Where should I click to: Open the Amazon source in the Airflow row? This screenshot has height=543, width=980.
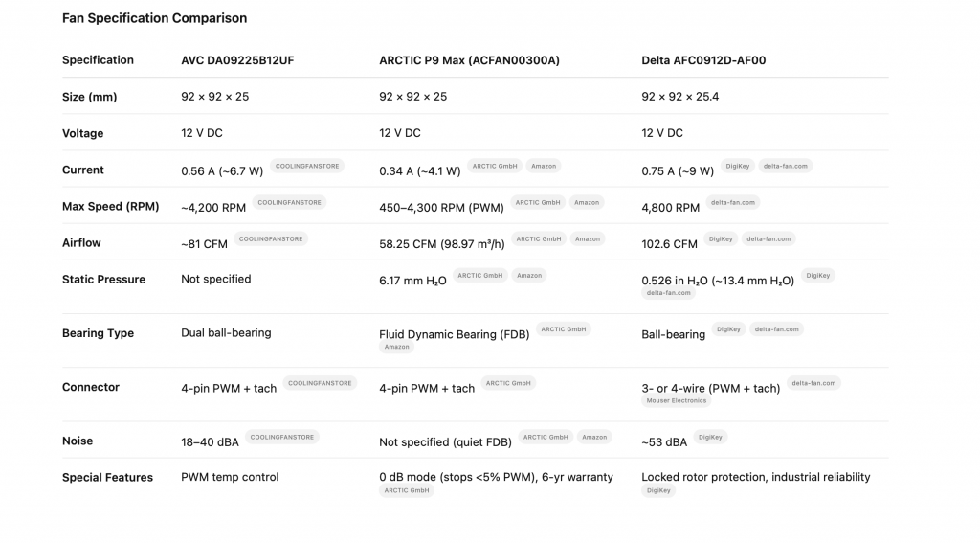click(588, 238)
